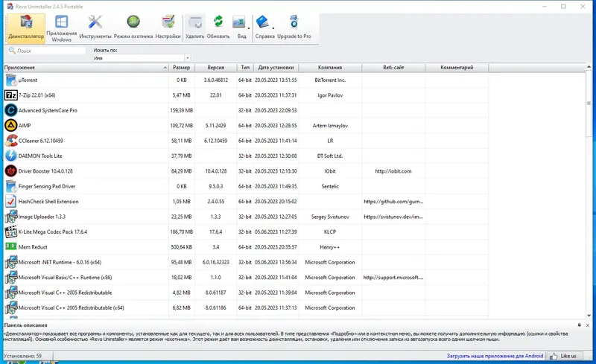
Task: Sort by Версия column header
Action: pyautogui.click(x=215, y=68)
